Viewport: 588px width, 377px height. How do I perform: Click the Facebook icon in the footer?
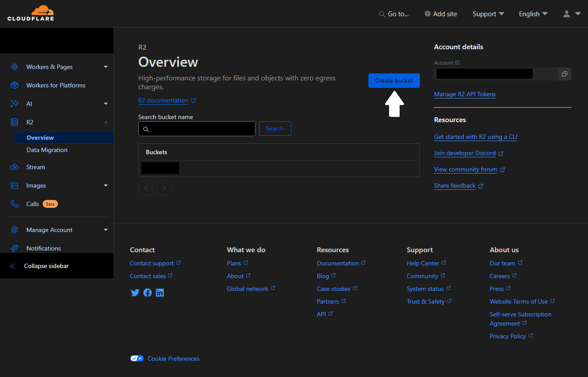pos(147,293)
